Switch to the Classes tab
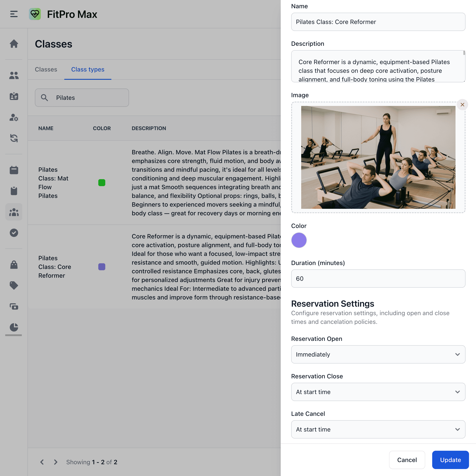 tap(46, 69)
